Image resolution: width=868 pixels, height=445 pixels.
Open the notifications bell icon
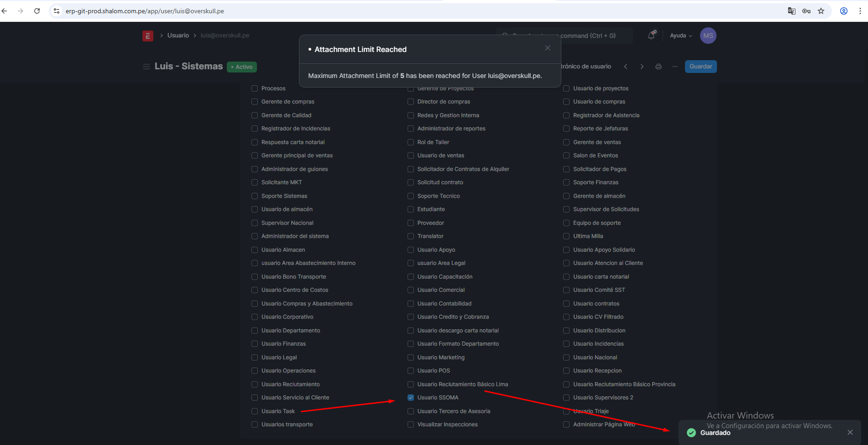coord(651,36)
